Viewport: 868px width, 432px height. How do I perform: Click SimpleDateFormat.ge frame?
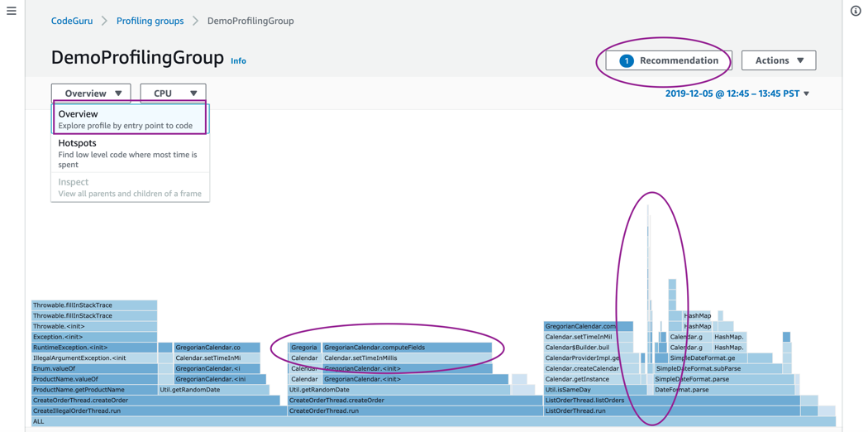(707, 358)
